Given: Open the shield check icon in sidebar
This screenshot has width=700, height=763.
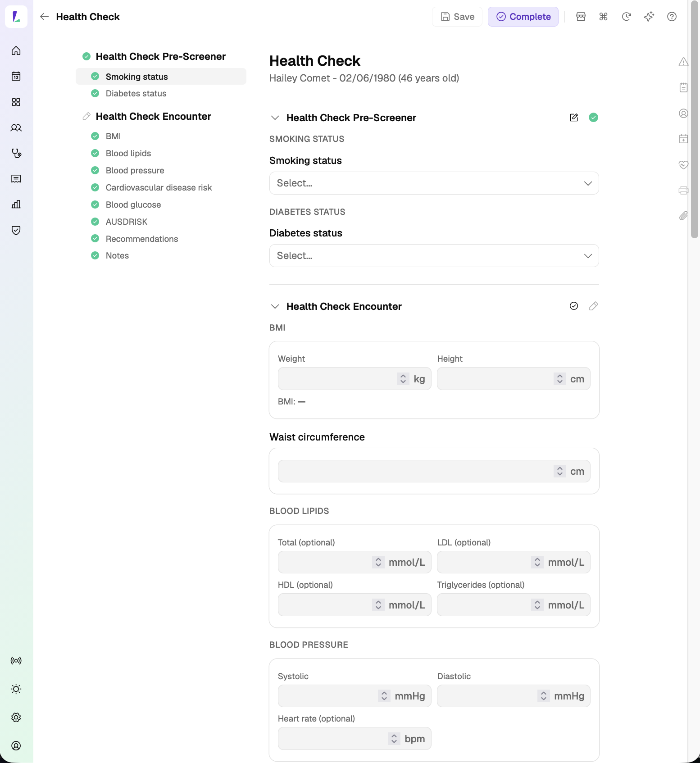Looking at the screenshot, I should (16, 230).
